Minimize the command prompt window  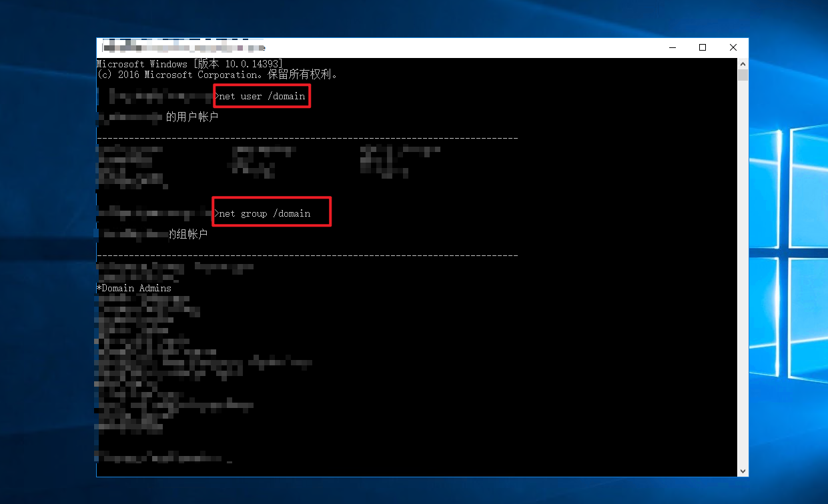pos(672,47)
